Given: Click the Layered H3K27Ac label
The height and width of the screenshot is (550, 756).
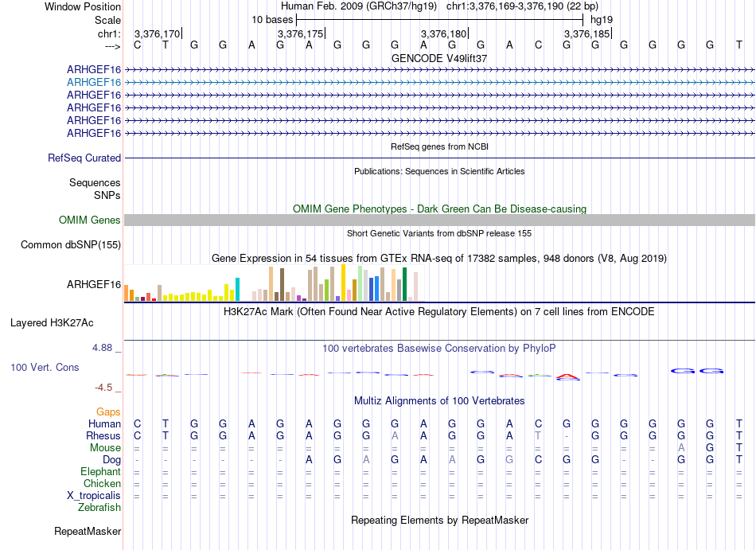Looking at the screenshot, I should tap(52, 323).
